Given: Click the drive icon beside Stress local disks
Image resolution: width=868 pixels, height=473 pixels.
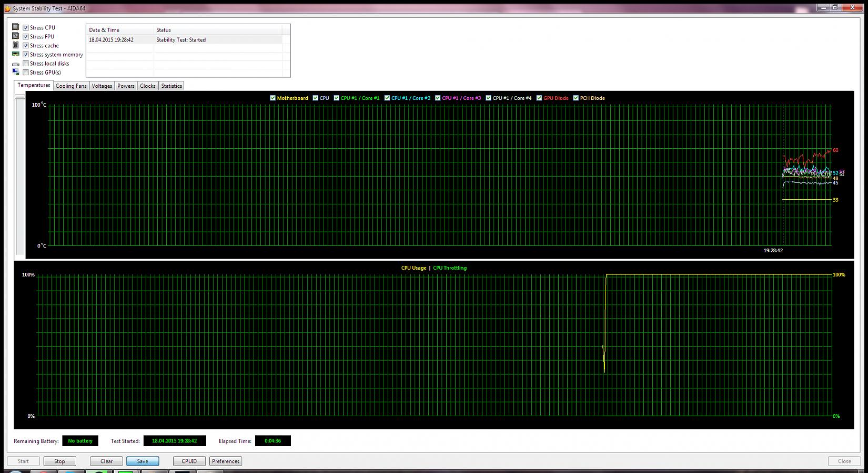Looking at the screenshot, I should 16,64.
